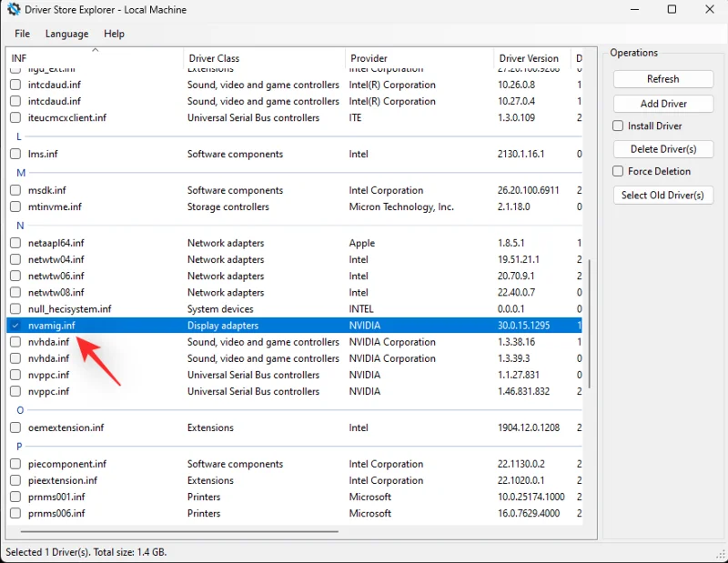Enable the Install Driver checkbox
This screenshot has width=728, height=563.
click(x=616, y=126)
